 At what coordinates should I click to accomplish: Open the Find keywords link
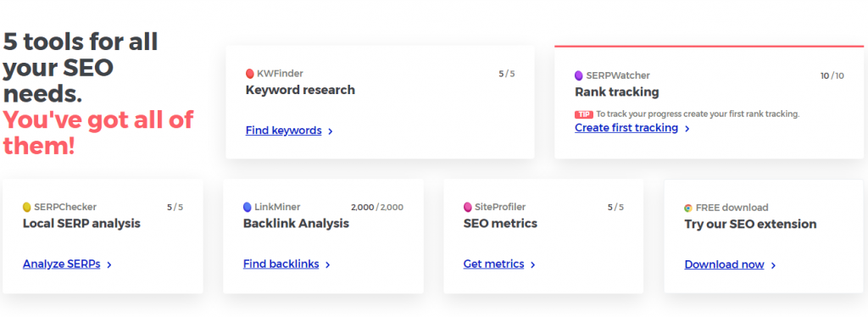pos(283,131)
